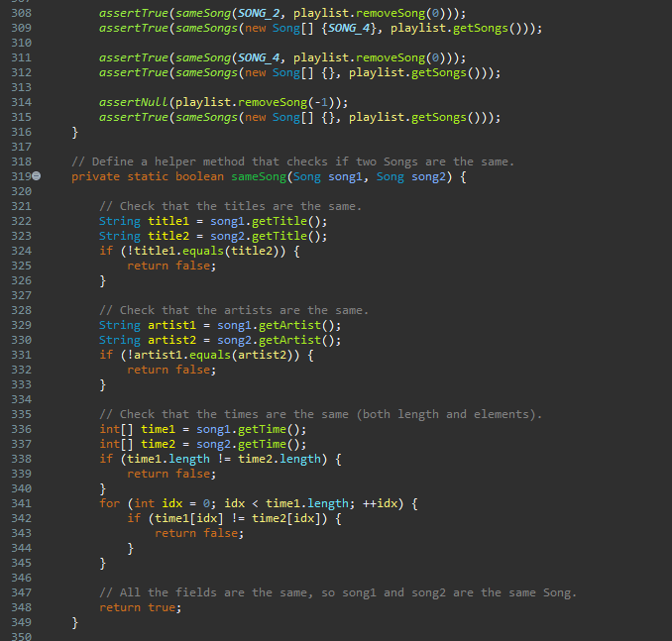The image size is (672, 641).
Task: Click 'getSongs' call on line 315
Action: pos(439,118)
